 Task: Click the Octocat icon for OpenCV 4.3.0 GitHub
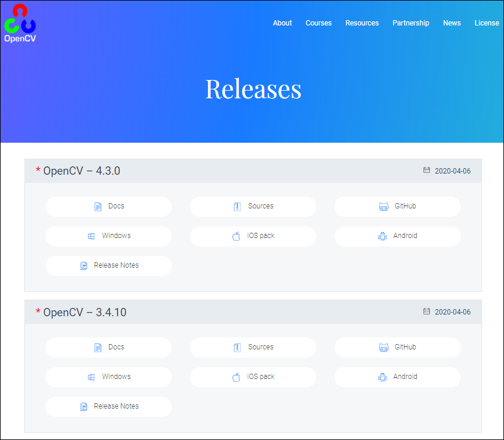383,207
